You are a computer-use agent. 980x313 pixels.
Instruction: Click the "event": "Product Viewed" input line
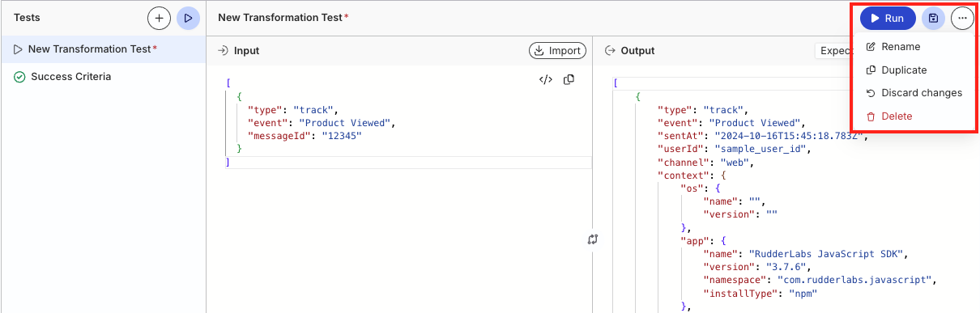[x=322, y=123]
